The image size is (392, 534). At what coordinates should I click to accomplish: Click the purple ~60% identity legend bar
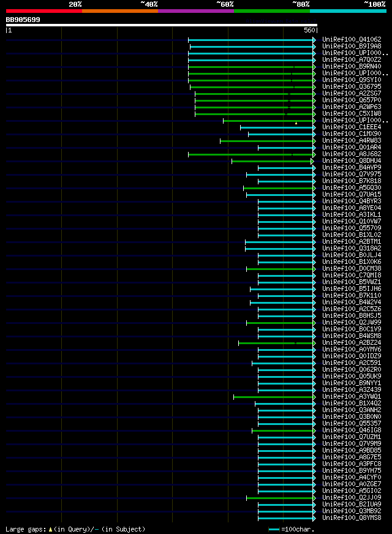pos(196,11)
